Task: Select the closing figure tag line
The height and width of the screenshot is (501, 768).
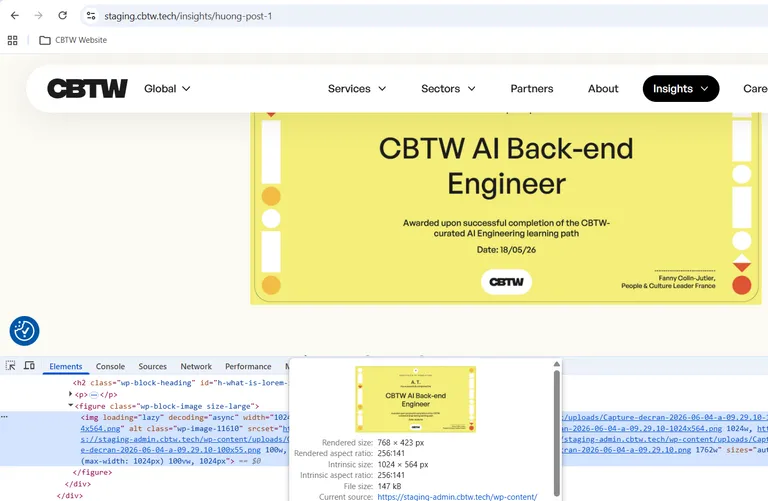Action: pyautogui.click(x=92, y=473)
